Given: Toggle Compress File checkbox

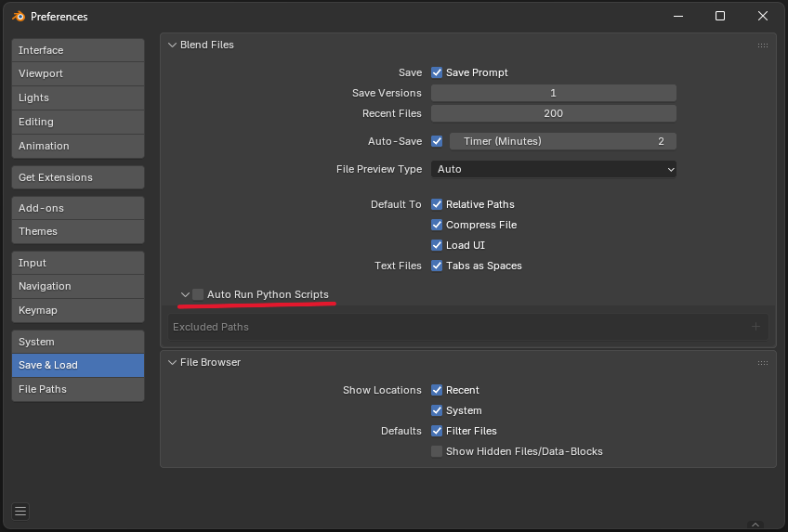Looking at the screenshot, I should point(437,226).
